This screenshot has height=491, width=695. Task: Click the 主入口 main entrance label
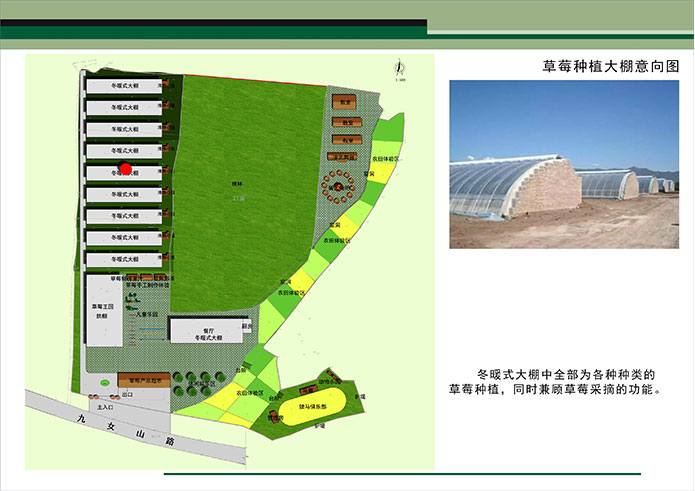[x=105, y=407]
